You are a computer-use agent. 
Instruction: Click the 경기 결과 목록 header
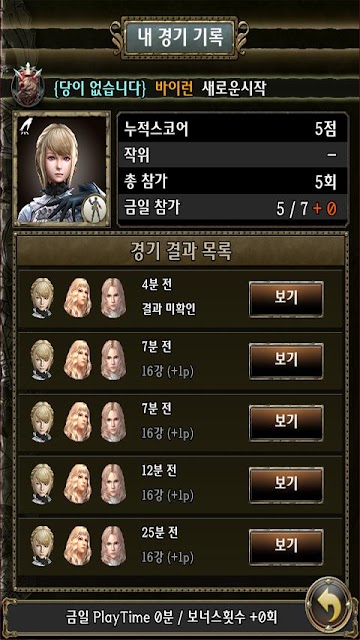click(180, 252)
